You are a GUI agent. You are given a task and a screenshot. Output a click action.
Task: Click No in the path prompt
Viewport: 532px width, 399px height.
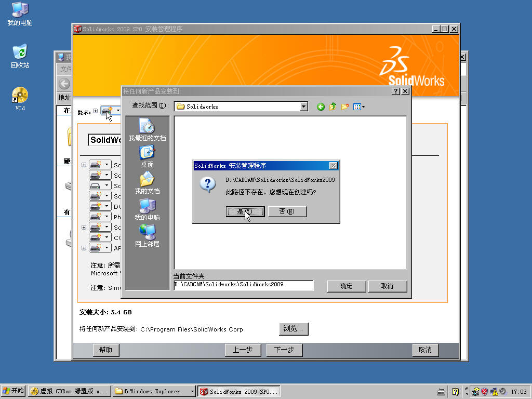(287, 211)
